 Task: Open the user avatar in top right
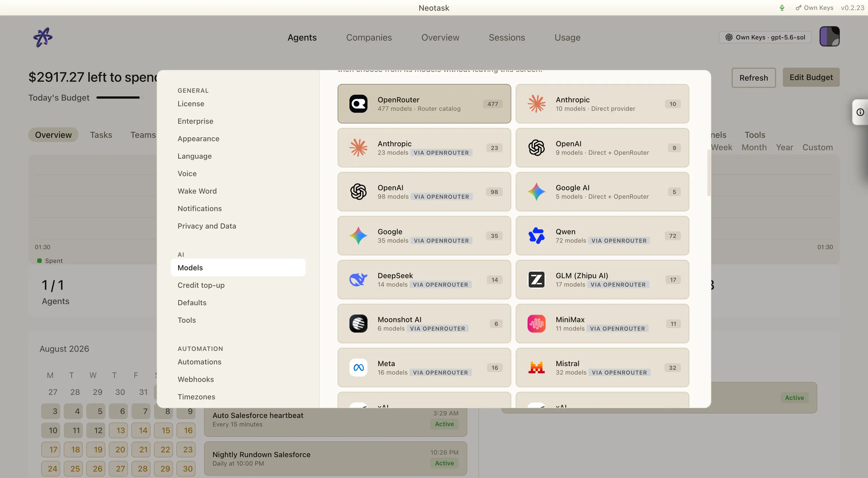point(829,37)
